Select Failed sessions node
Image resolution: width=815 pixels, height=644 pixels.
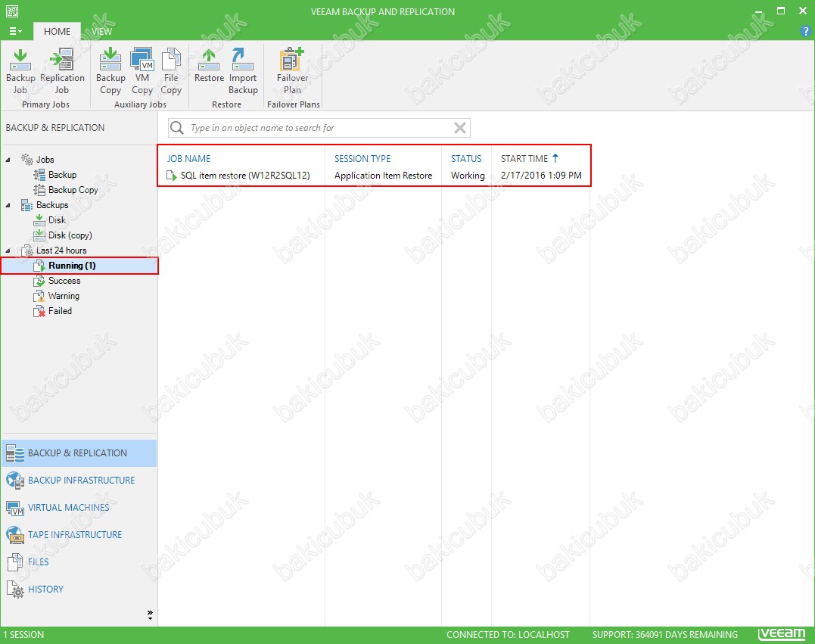60,311
